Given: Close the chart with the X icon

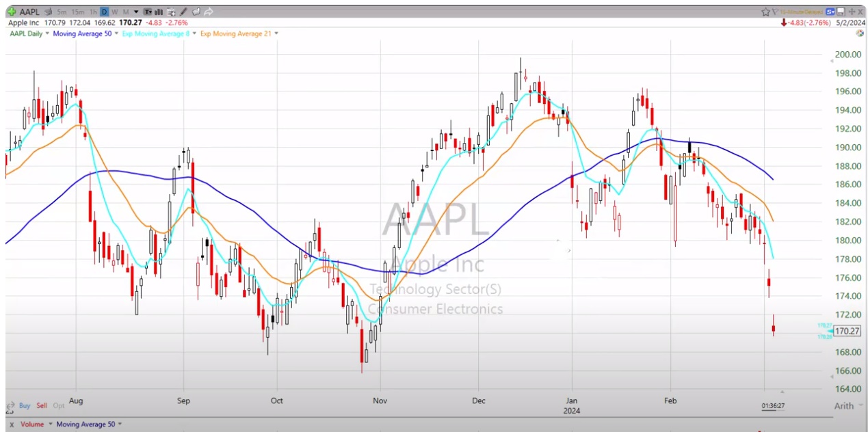Looking at the screenshot, I should pyautogui.click(x=860, y=12).
